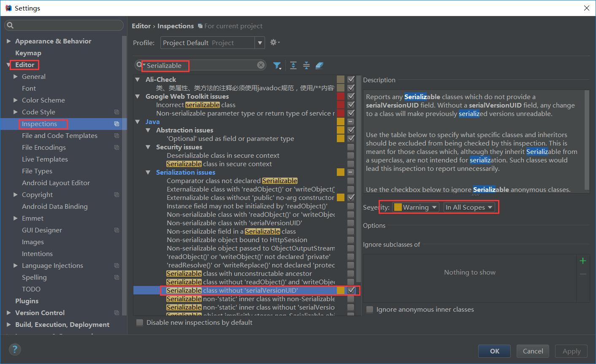The image size is (596, 364).
Task: Click the project-level icon beside Spelling
Action: pyautogui.click(x=116, y=278)
